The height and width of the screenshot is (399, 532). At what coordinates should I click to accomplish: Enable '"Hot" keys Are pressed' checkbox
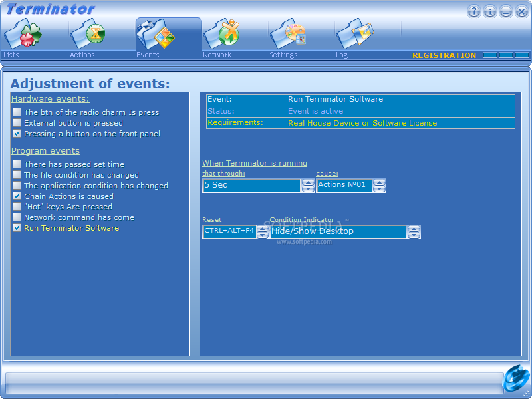pyautogui.click(x=17, y=206)
